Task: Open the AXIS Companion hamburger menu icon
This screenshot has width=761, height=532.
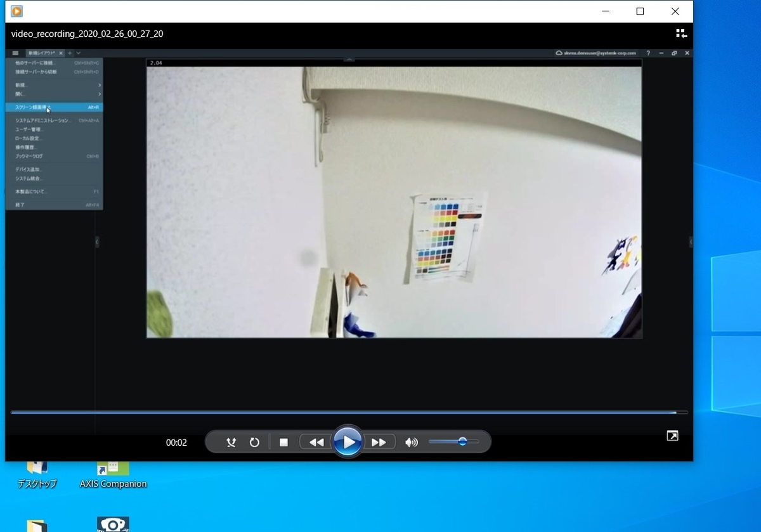Action: tap(15, 53)
